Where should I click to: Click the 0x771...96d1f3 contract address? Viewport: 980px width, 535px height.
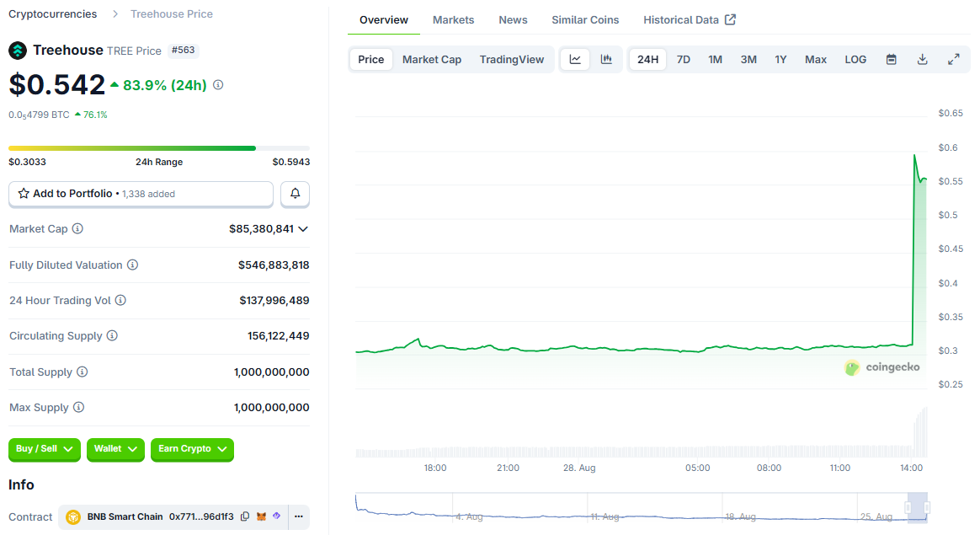click(x=201, y=516)
